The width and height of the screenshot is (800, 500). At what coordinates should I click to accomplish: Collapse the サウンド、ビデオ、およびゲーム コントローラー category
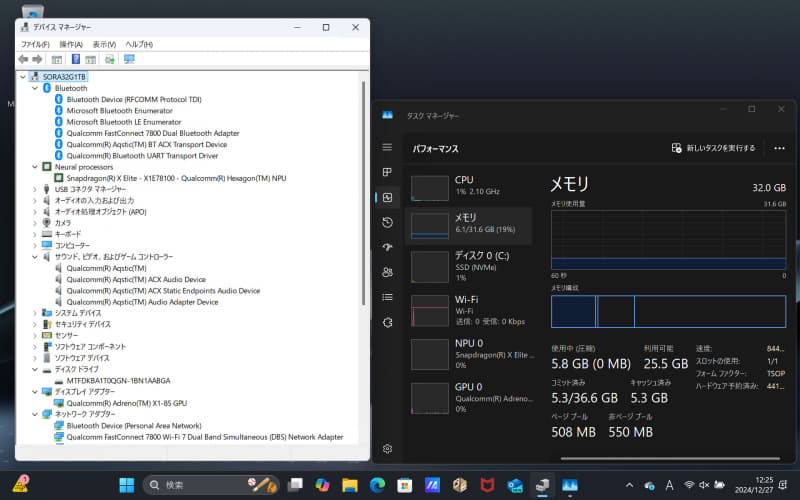pyautogui.click(x=35, y=257)
